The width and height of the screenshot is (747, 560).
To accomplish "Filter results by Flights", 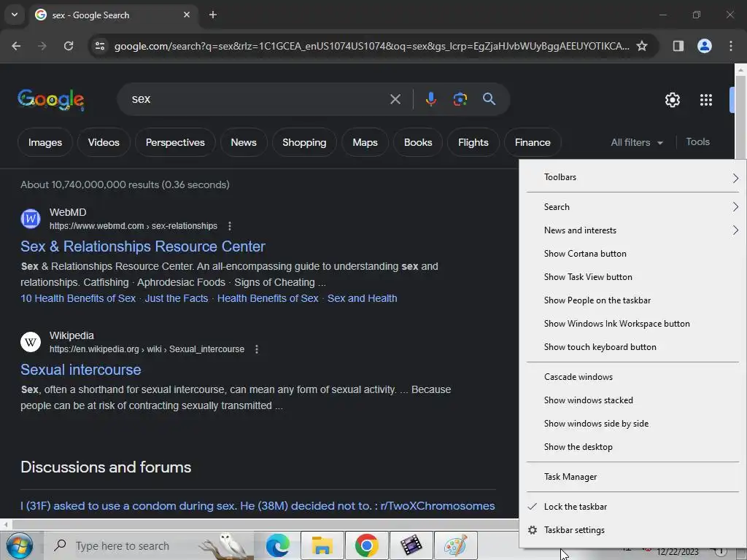I will pos(473,142).
